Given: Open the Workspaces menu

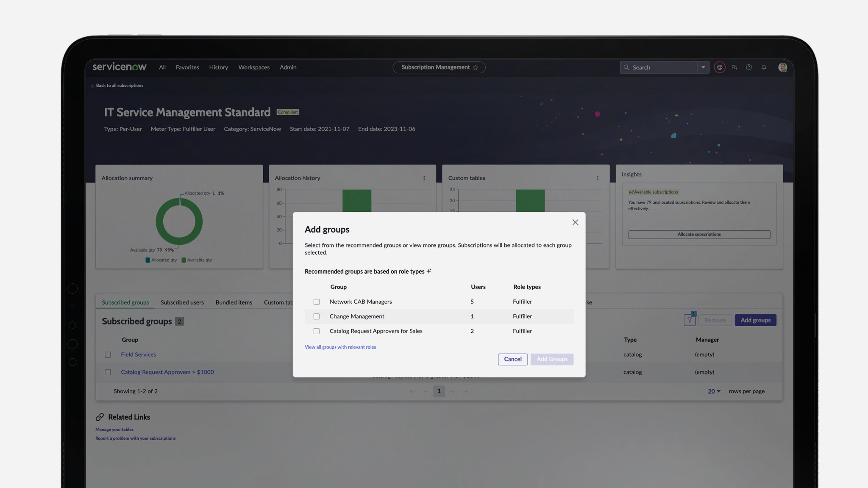Looking at the screenshot, I should tap(254, 67).
